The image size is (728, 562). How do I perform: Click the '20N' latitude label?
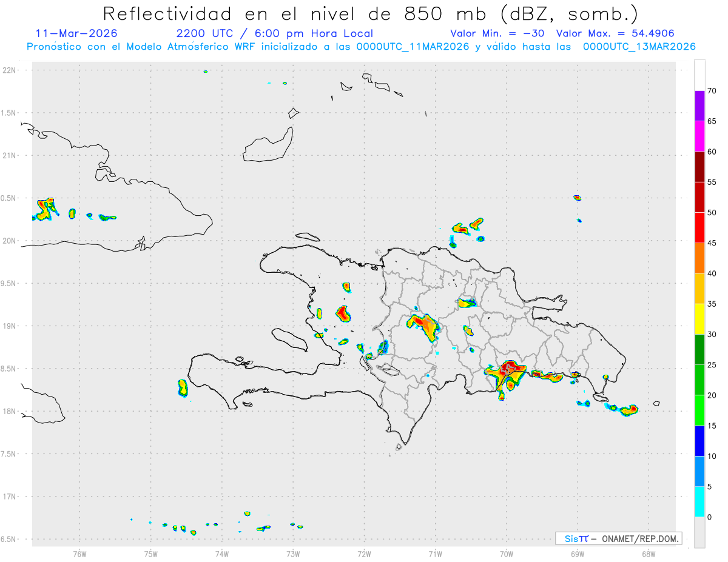click(9, 241)
